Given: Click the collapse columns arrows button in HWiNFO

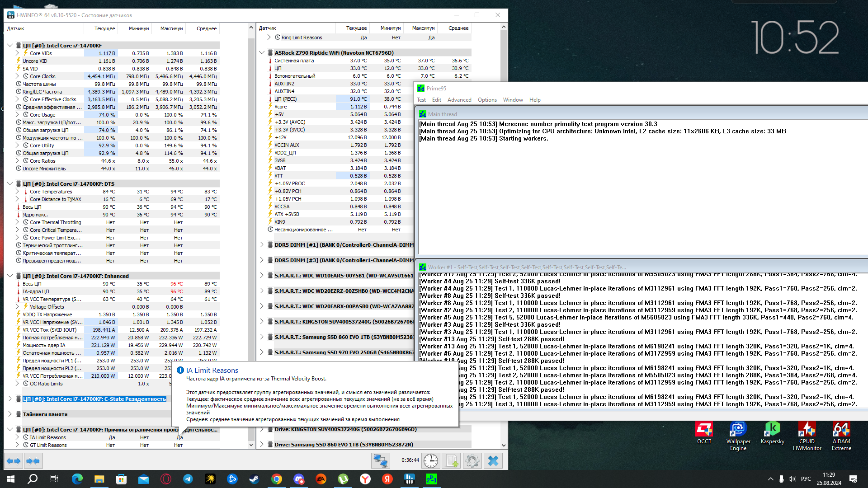Looking at the screenshot, I should pyautogui.click(x=33, y=461).
